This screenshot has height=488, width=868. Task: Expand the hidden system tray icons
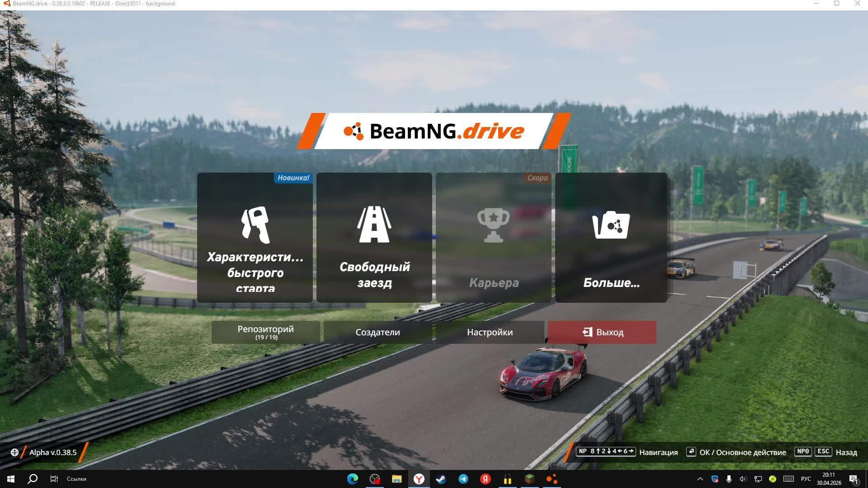(x=700, y=479)
